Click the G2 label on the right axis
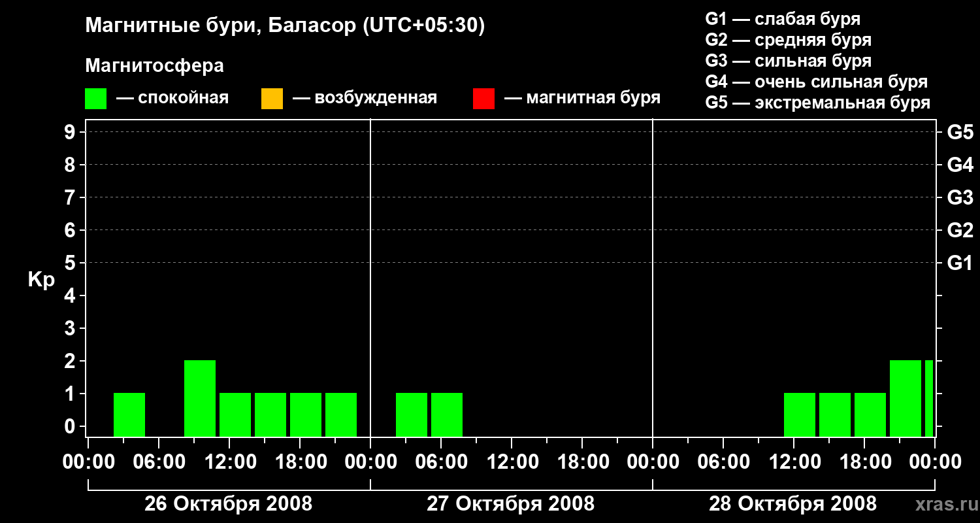 [x=960, y=230]
